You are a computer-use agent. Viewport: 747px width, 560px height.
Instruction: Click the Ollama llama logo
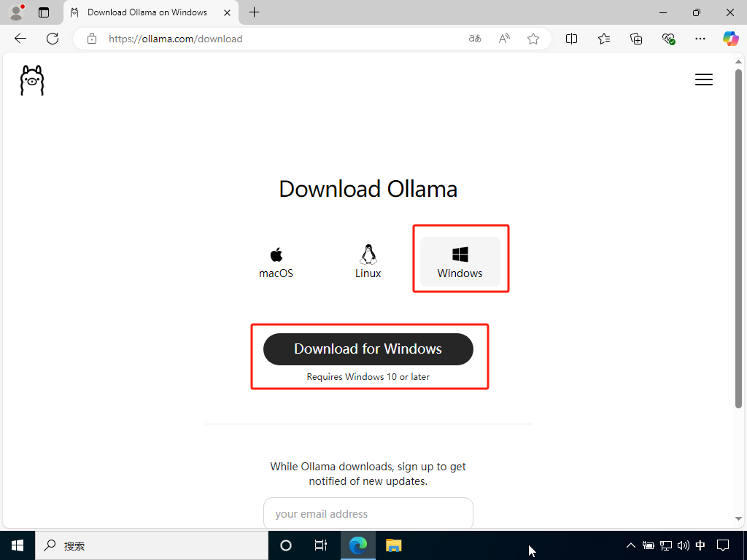[32, 80]
